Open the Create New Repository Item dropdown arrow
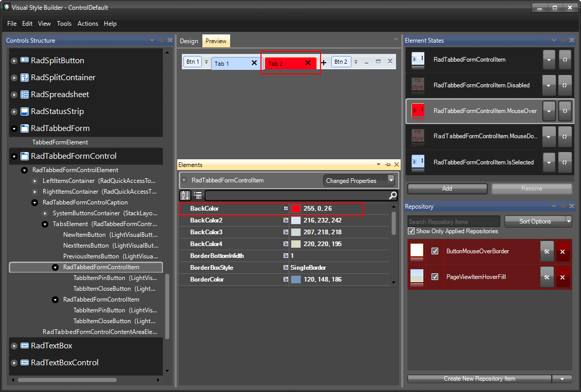581x392 pixels. [562, 379]
